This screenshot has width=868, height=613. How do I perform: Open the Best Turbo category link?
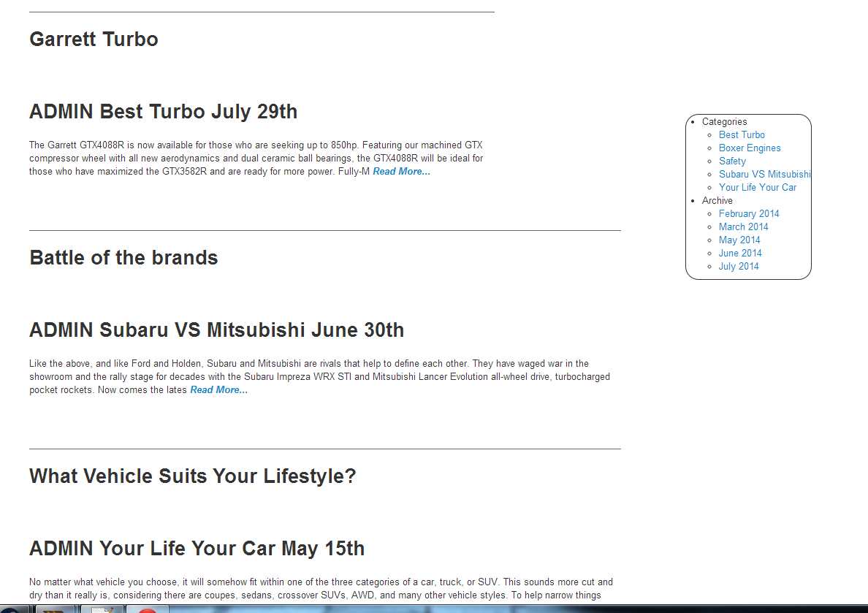click(x=741, y=134)
